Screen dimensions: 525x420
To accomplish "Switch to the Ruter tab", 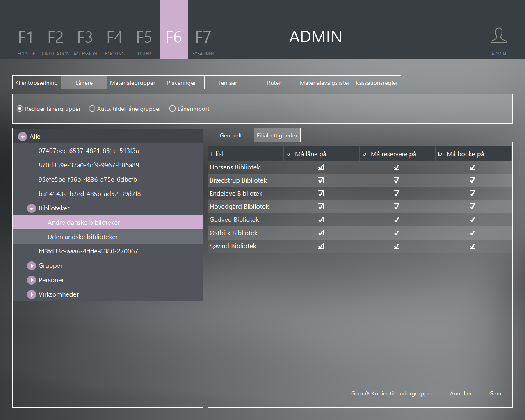I will pyautogui.click(x=274, y=82).
